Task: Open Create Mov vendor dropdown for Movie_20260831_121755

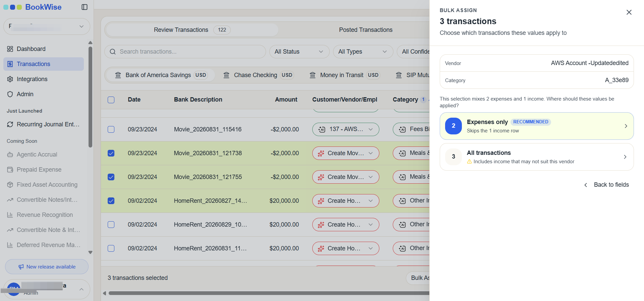Action: [346, 177]
